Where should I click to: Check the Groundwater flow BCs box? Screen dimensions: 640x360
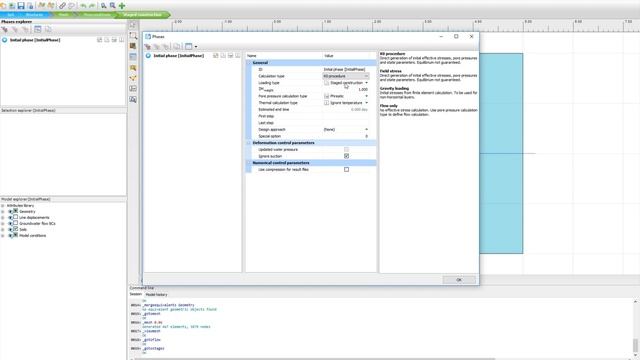[16, 223]
